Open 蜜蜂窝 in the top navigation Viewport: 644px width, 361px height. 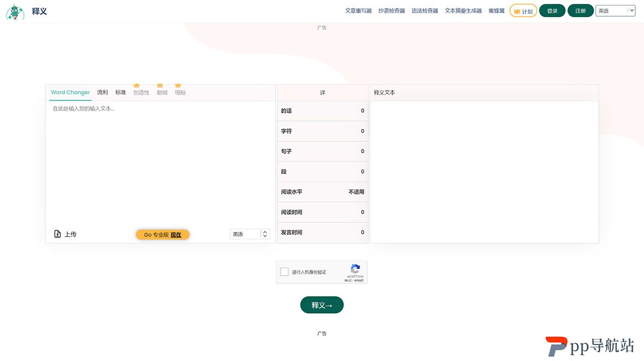[x=496, y=11]
